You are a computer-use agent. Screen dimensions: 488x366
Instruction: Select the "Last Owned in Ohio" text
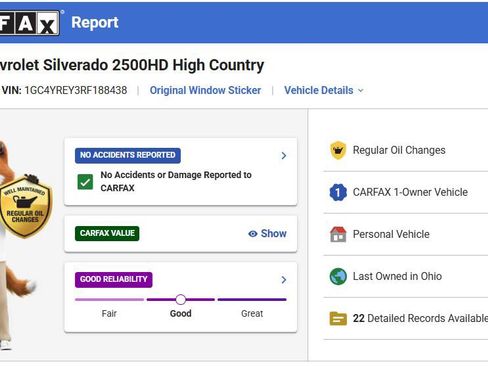click(x=397, y=276)
